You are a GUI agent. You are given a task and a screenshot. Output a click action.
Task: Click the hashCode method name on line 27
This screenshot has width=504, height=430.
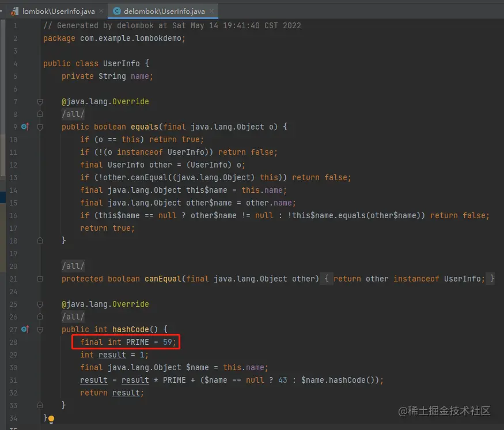pos(131,329)
